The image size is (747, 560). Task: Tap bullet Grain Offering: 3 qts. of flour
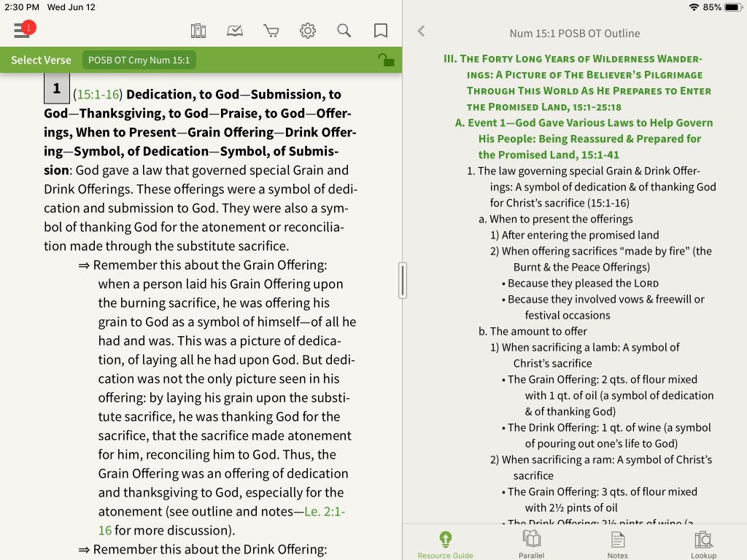[x=600, y=499]
